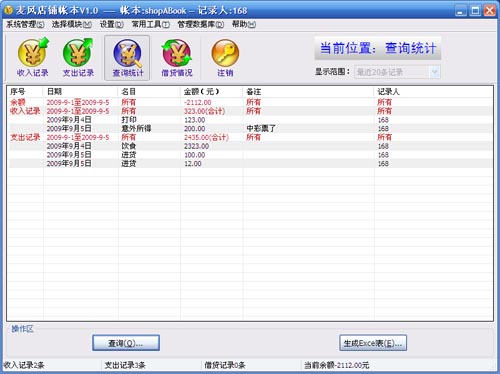This screenshot has height=374, width=500.
Task: Click the 生成Excel表(E)... button
Action: pyautogui.click(x=373, y=343)
